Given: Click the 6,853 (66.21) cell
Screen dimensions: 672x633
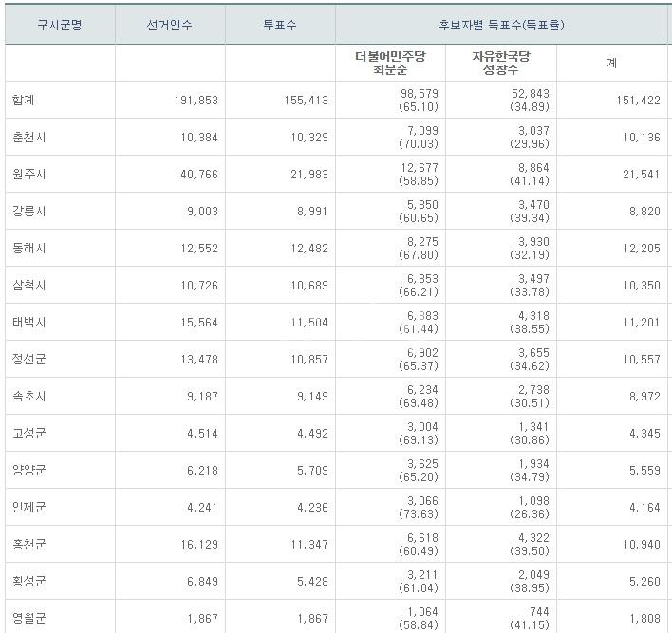Looking at the screenshot, I should [x=419, y=285].
